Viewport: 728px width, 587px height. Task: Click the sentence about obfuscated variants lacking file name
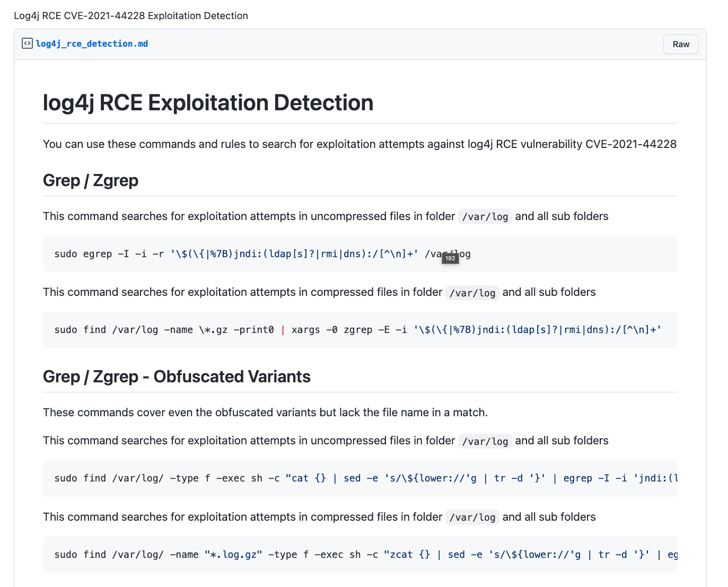[x=265, y=413]
